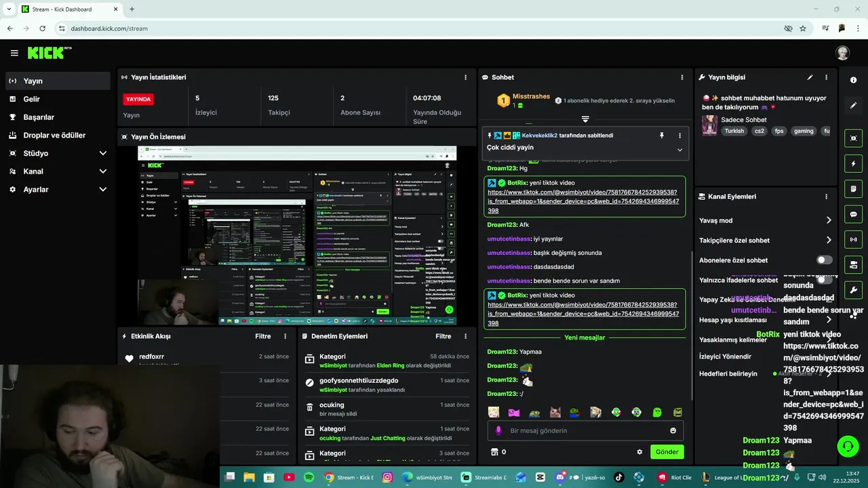The height and width of the screenshot is (488, 868).
Task: Open a new browser tab
Action: pos(132,9)
